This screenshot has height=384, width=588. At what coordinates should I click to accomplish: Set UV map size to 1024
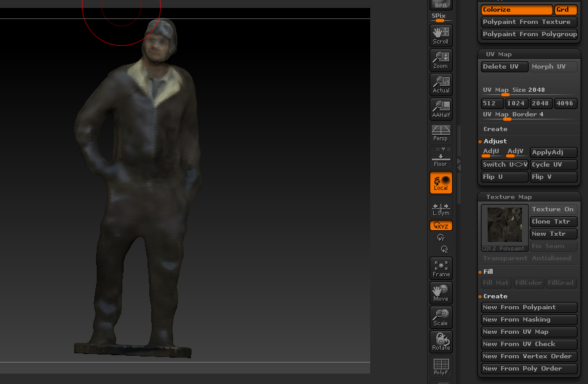coord(516,104)
